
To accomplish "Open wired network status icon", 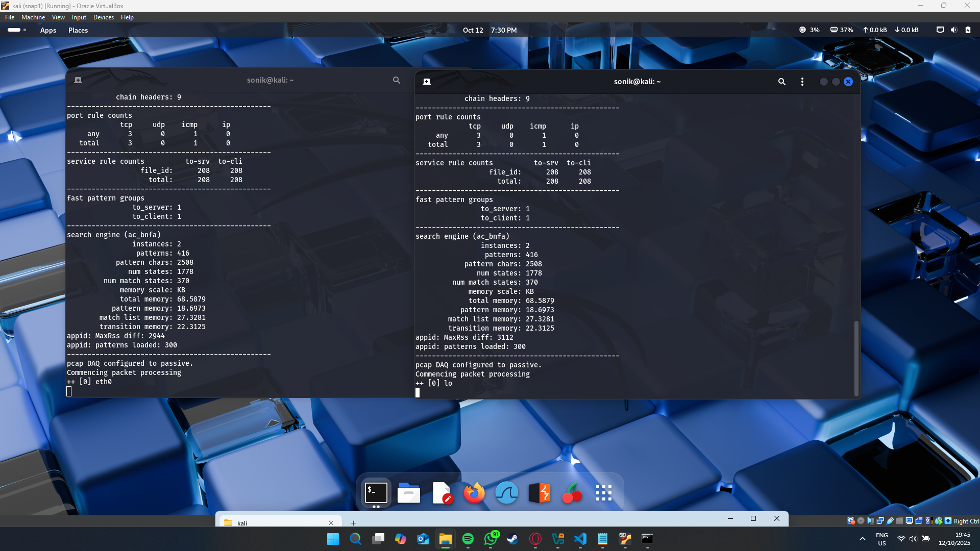I will (940, 30).
